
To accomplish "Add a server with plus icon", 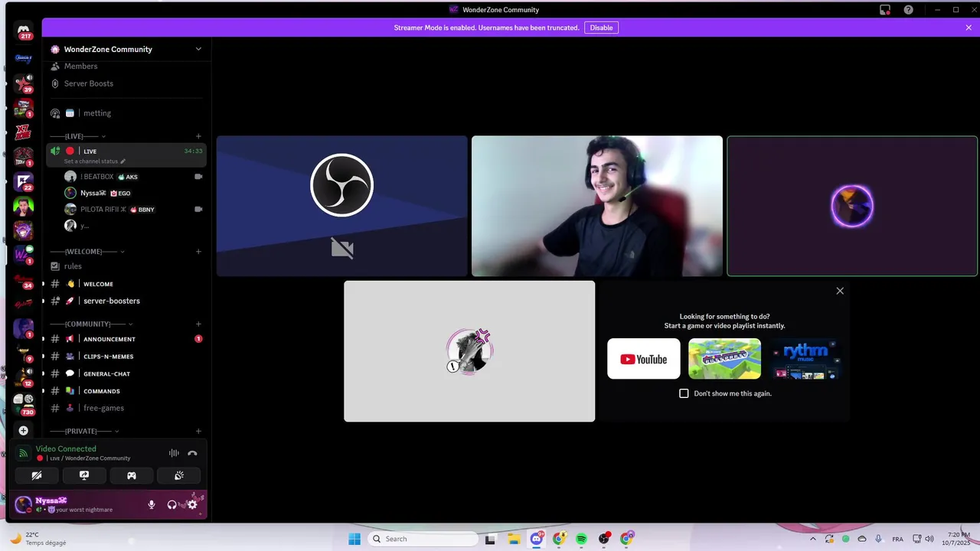I will 24,431.
